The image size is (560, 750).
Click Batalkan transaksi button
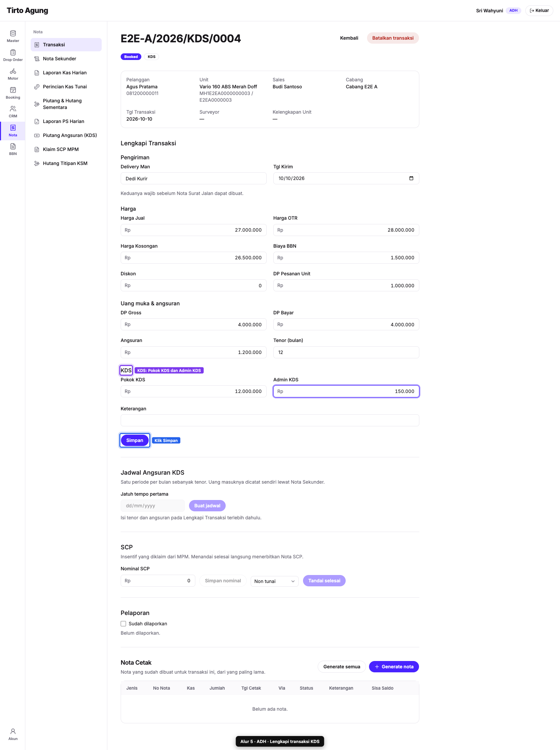[393, 38]
